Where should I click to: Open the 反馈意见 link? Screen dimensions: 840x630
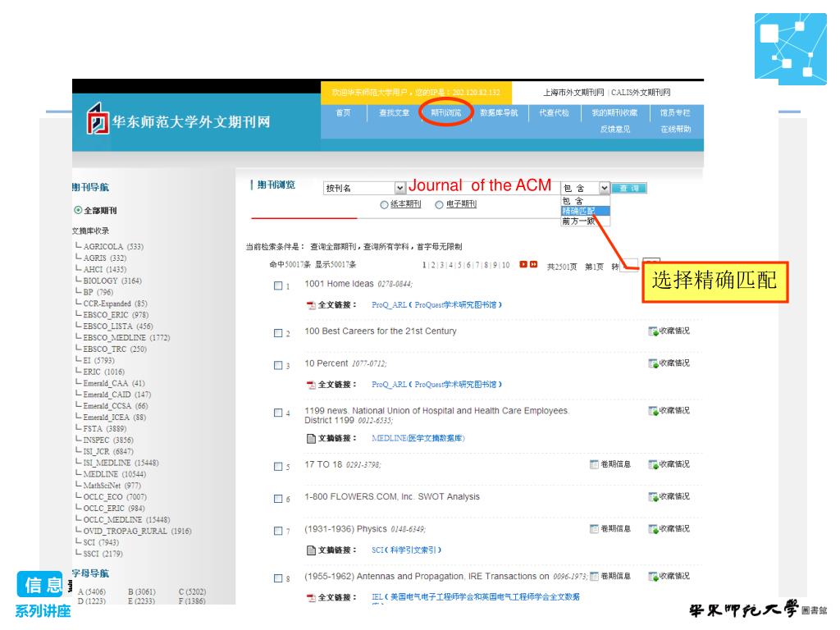tap(615, 129)
